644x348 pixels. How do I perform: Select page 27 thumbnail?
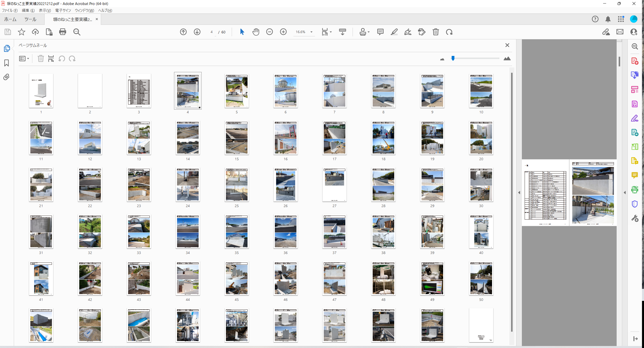tap(334, 185)
